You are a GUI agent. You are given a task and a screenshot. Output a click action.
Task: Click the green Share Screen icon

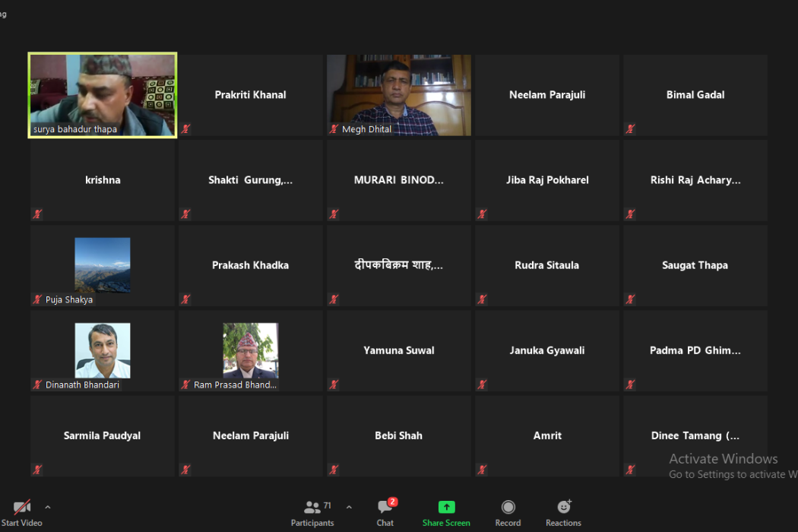(446, 507)
